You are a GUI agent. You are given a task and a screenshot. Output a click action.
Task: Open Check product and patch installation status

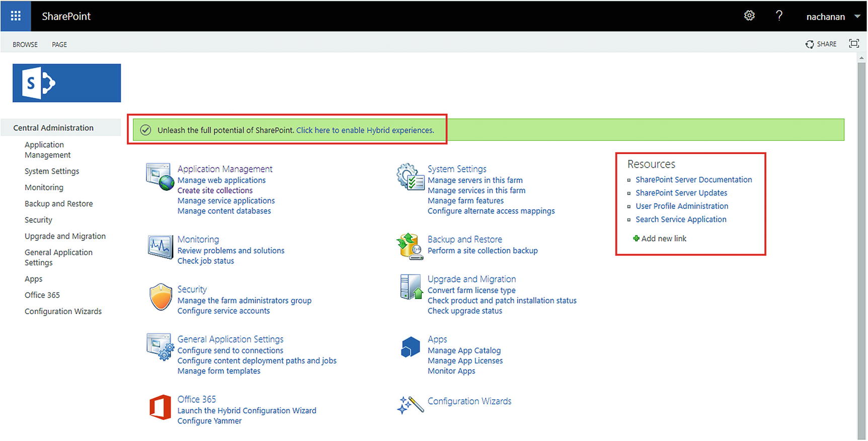[502, 301]
